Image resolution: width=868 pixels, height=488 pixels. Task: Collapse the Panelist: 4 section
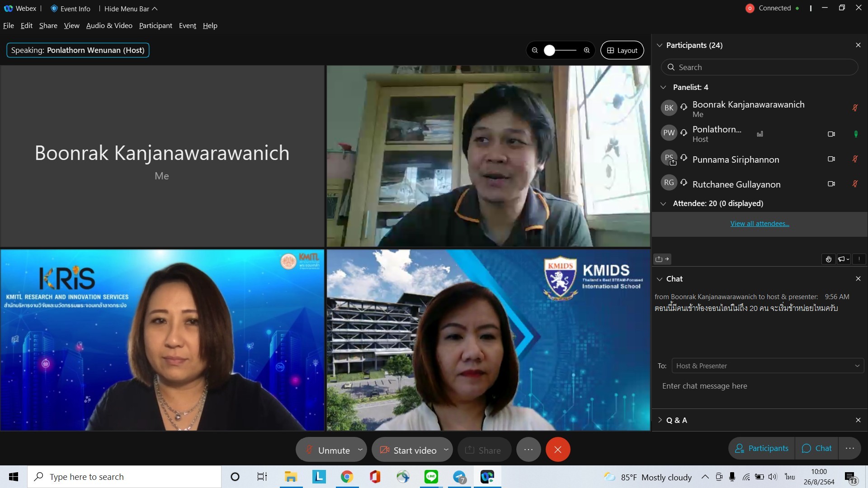663,87
